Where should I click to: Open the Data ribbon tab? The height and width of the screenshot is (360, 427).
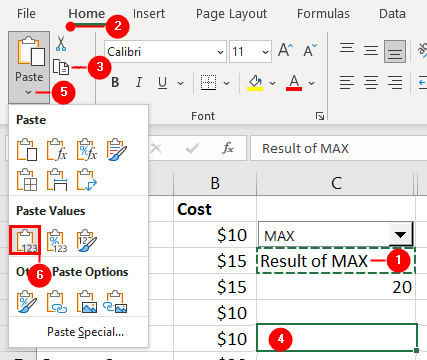click(392, 14)
